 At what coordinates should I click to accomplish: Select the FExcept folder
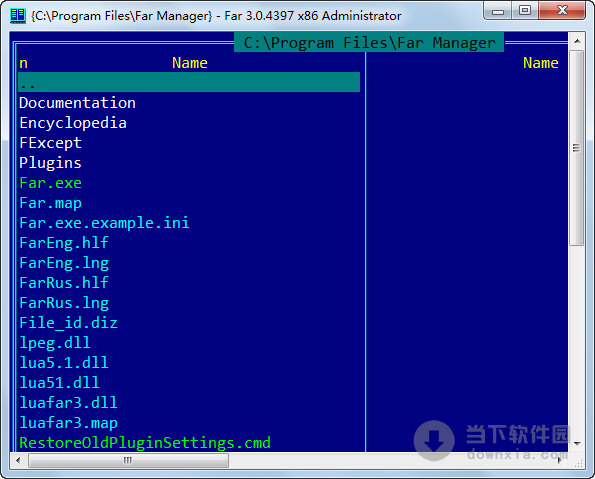[50, 143]
